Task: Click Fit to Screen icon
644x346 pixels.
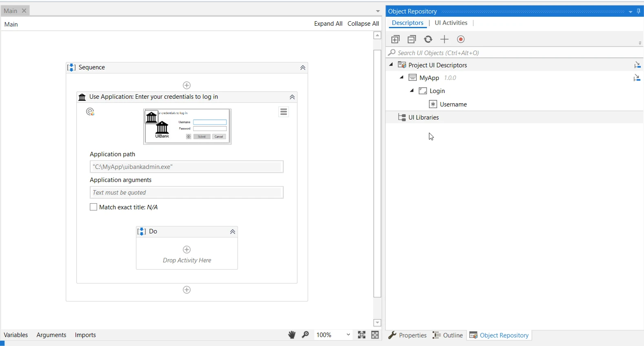Action: coord(362,335)
